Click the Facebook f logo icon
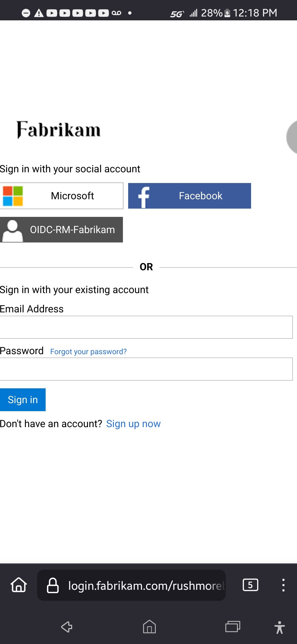Viewport: 297px width, 644px height. pos(144,197)
